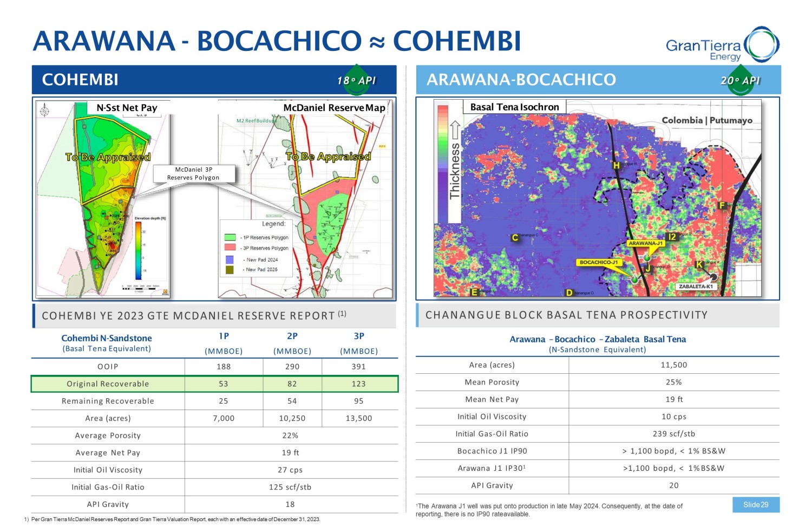Click the Cohembi 1P area value "7,000"
Image resolution: width=812 pixels, height=526 pixels.
point(224,418)
